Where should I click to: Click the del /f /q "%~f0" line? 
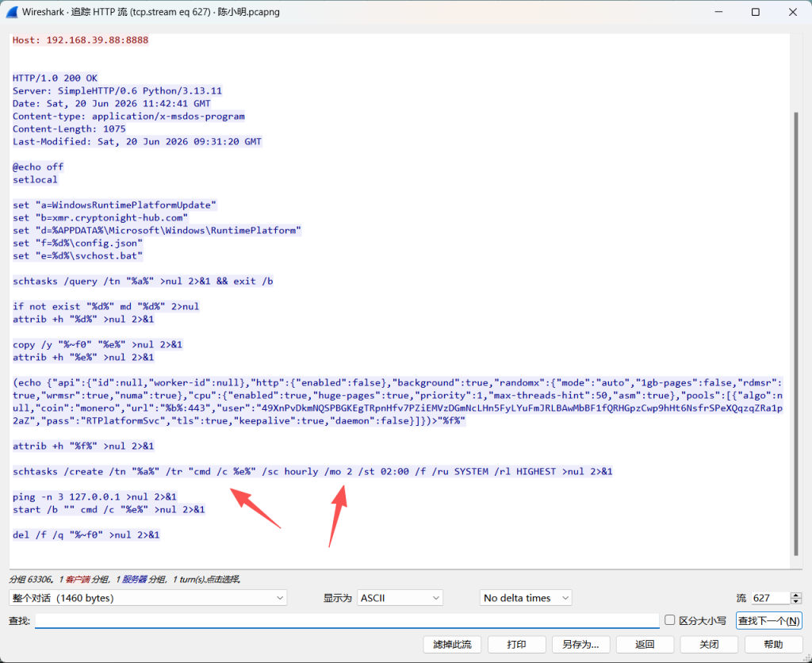pyautogui.click(x=86, y=535)
